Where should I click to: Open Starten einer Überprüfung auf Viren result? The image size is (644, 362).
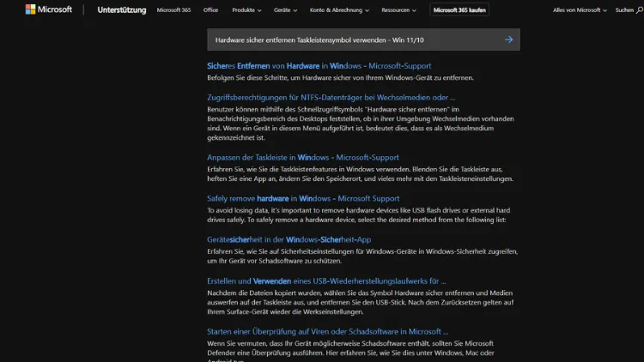click(327, 332)
